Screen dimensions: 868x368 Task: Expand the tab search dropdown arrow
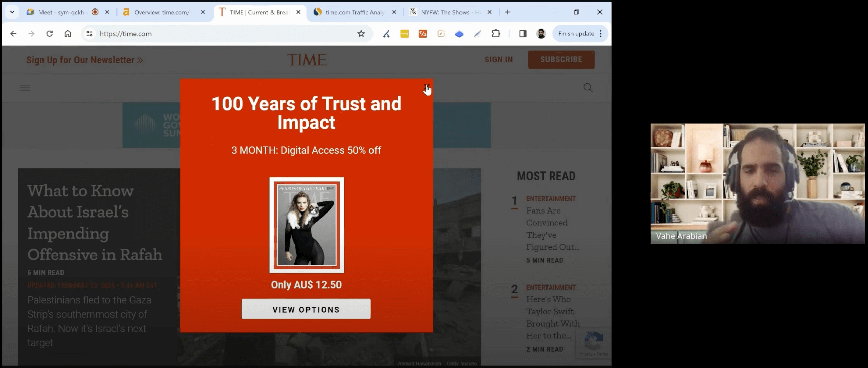coord(12,12)
